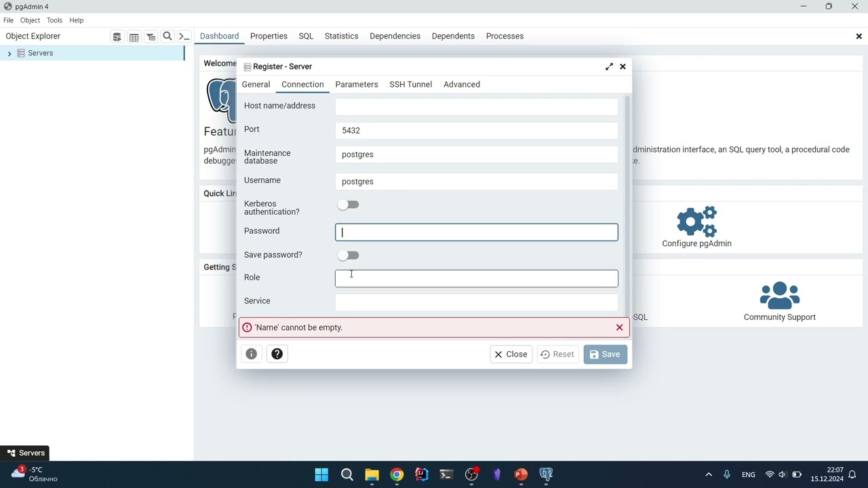Open File Explorer from taskbar
The width and height of the screenshot is (868, 488).
click(372, 474)
